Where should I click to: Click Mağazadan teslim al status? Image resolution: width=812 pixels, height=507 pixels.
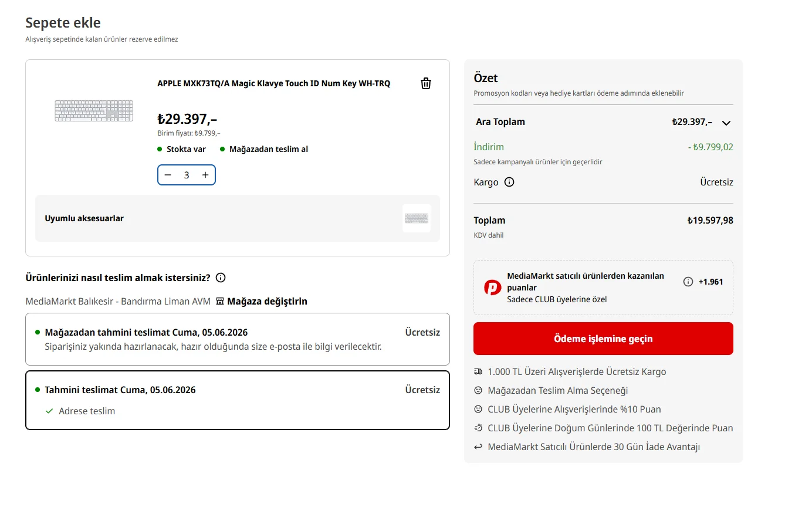click(x=269, y=149)
